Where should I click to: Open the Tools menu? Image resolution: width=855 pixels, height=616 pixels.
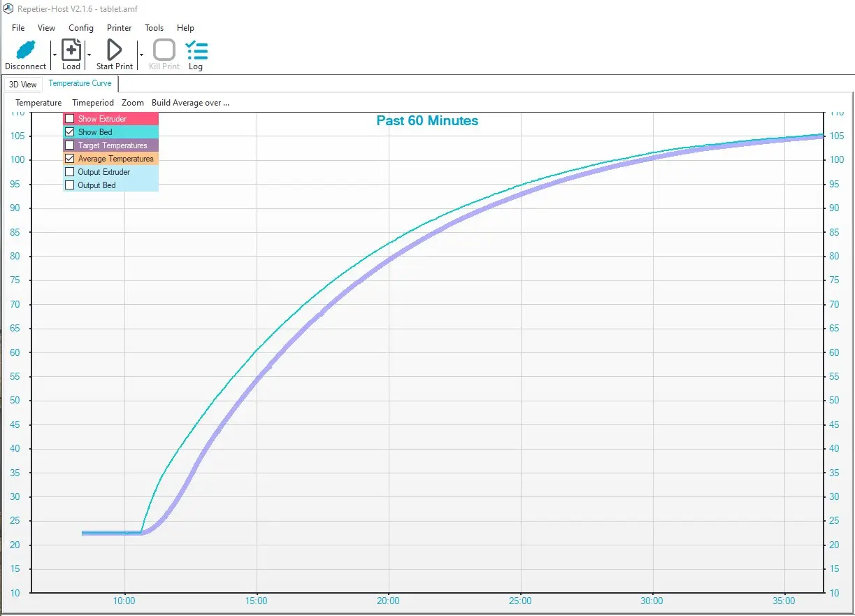coord(155,28)
